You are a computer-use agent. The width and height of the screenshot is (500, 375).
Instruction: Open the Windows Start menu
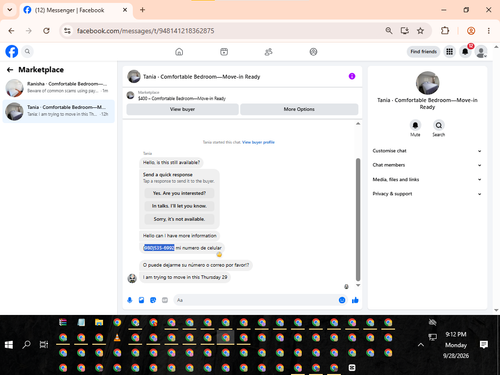click(9, 345)
